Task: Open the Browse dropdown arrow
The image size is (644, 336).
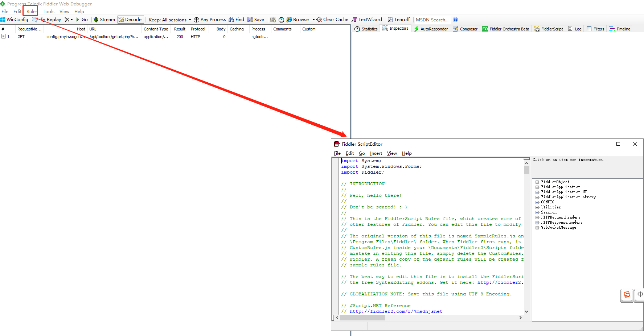Action: tap(313, 20)
